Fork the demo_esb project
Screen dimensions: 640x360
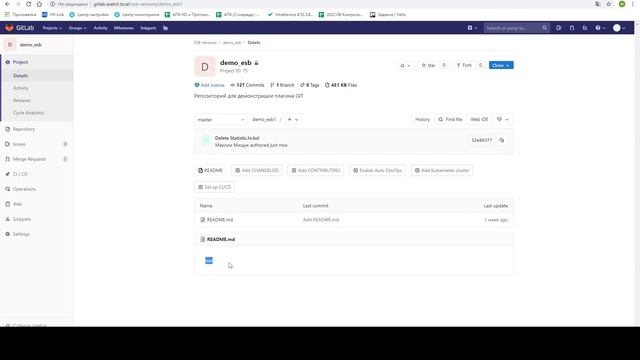(464, 65)
